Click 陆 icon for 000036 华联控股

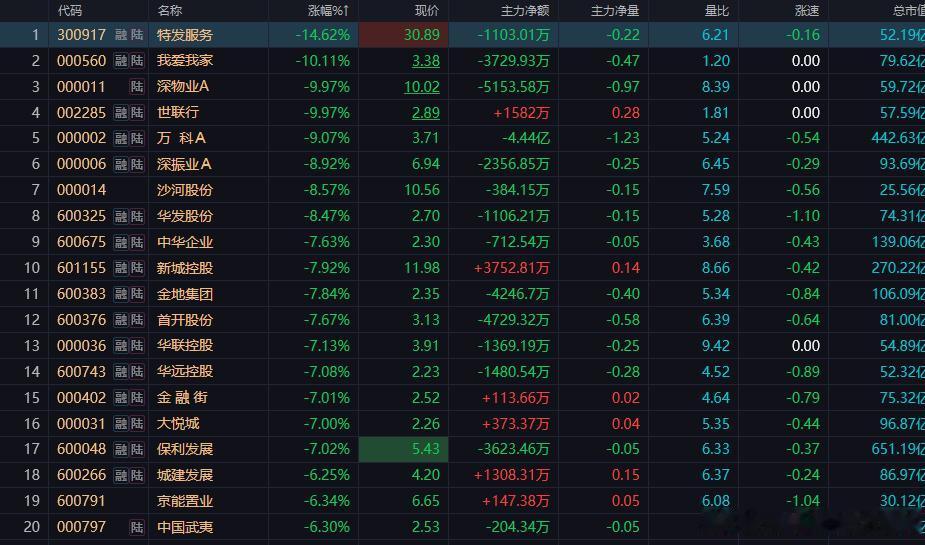[x=137, y=346]
